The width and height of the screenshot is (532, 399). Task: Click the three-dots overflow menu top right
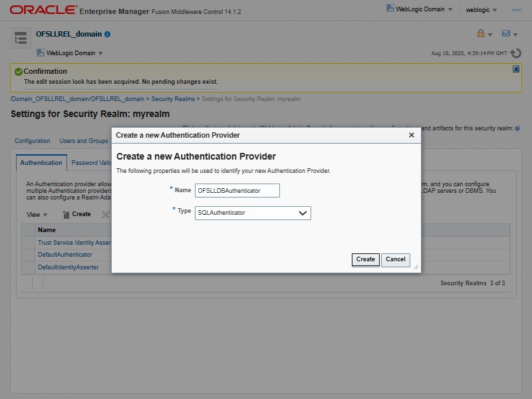(x=517, y=10)
